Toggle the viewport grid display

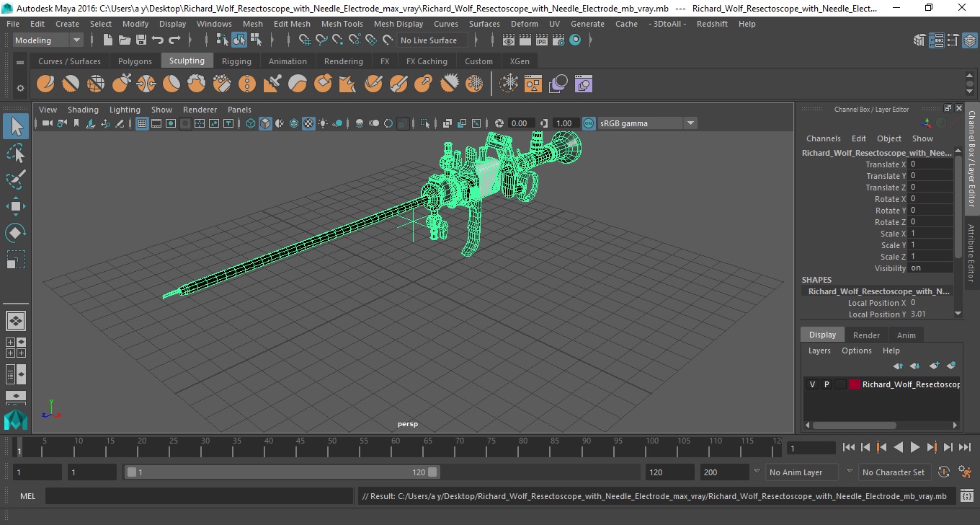click(142, 123)
